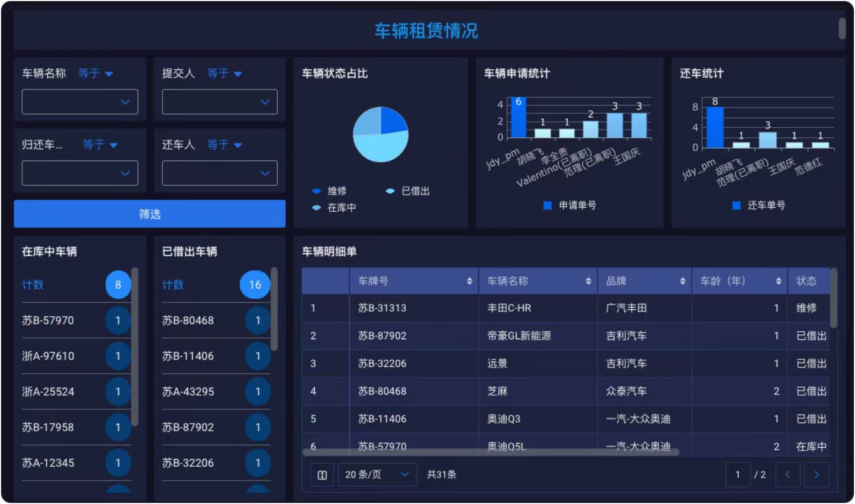Viewport: 855px width, 504px height.
Task: Click the count badge 16 in 已借出车辆
Action: click(255, 285)
